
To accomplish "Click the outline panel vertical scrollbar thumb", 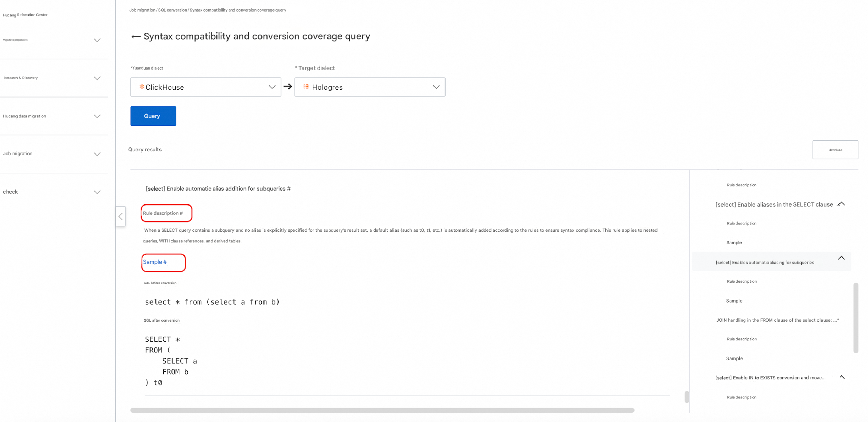I will [x=855, y=318].
